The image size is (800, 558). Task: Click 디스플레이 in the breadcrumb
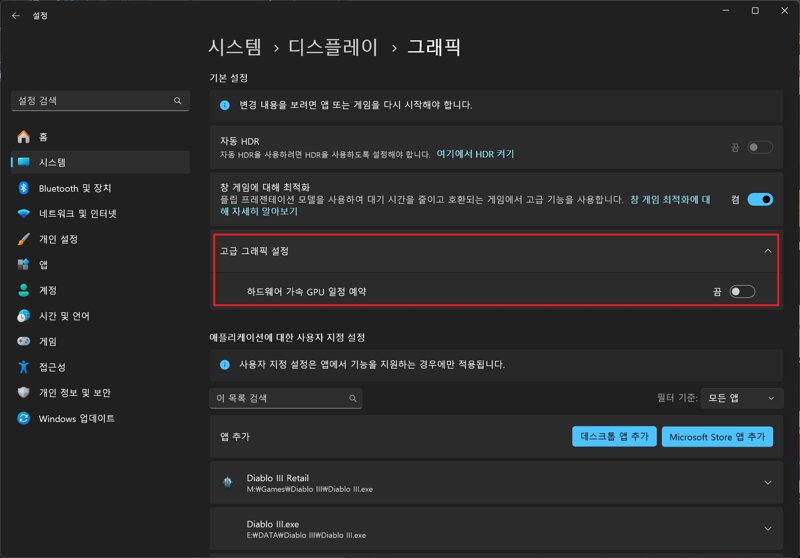point(333,47)
